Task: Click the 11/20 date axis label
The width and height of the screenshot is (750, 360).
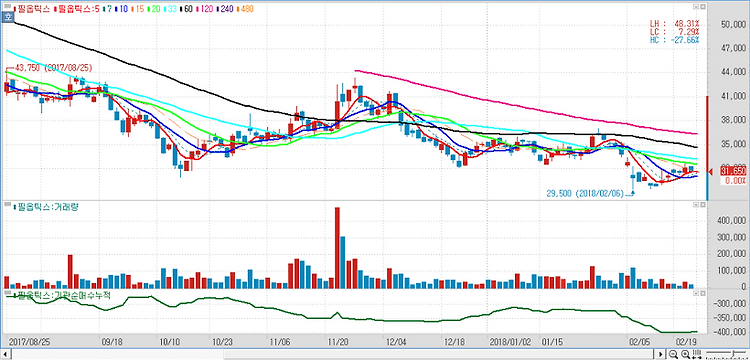Action: [x=338, y=342]
